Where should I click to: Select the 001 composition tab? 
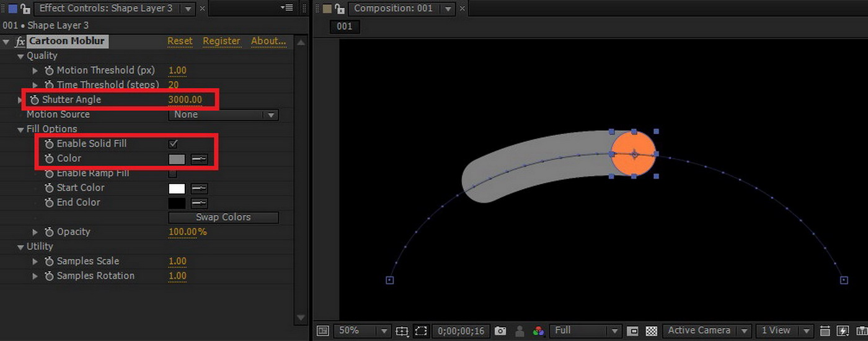(x=345, y=26)
